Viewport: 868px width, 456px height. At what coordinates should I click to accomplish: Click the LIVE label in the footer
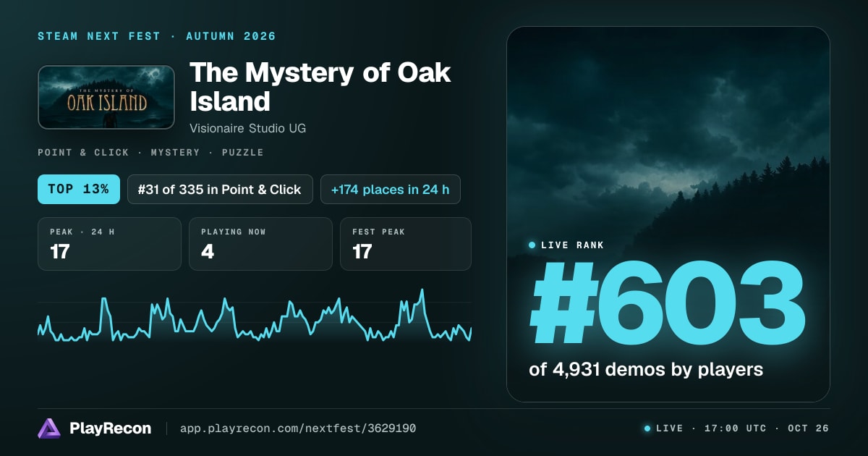tap(669, 428)
